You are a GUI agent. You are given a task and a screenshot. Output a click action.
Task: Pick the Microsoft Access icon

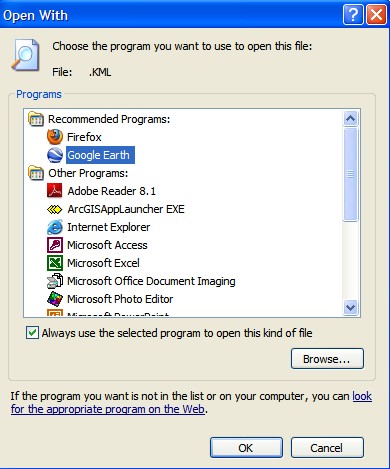tap(55, 245)
